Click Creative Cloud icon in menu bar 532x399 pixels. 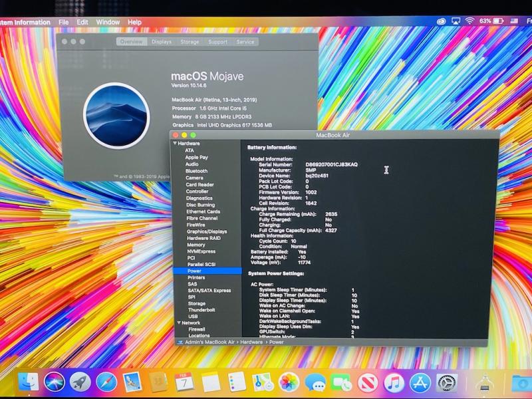[441, 21]
